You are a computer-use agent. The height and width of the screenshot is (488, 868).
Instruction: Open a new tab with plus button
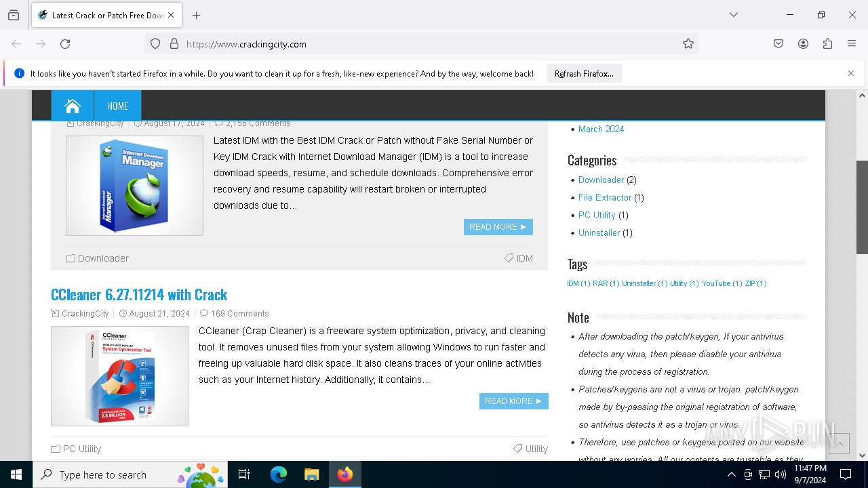click(196, 15)
